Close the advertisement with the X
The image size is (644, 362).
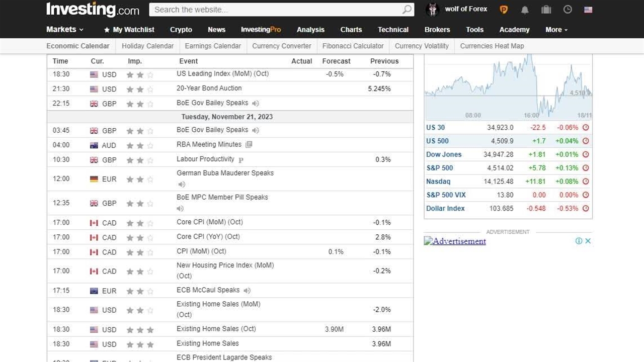pyautogui.click(x=588, y=241)
